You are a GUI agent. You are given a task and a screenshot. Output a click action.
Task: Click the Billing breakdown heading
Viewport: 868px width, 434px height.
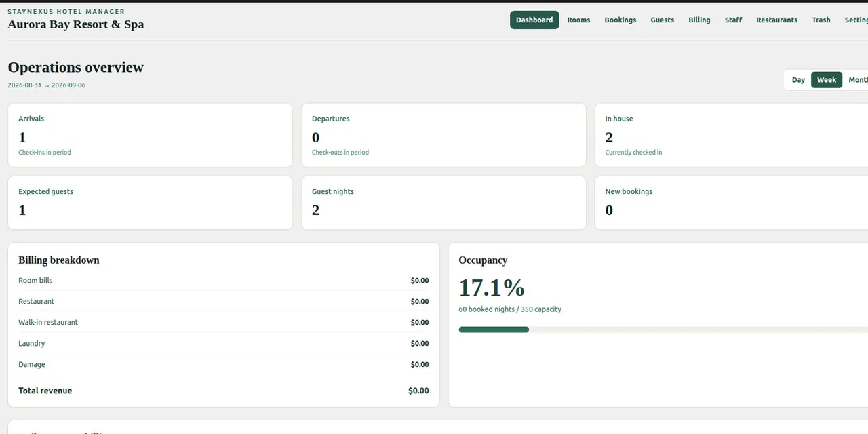coord(59,260)
